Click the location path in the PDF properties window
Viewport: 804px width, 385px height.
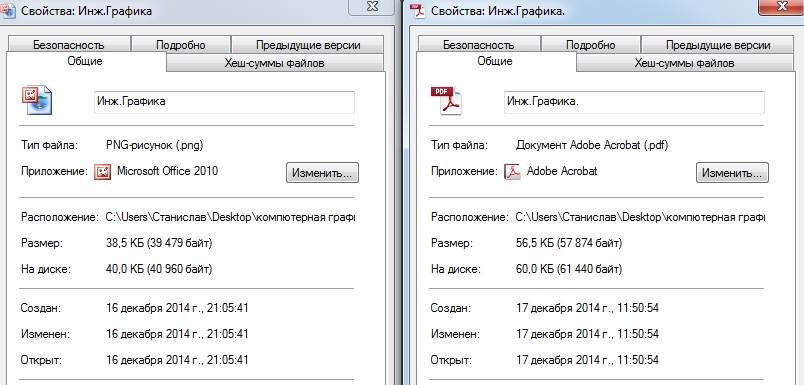point(640,217)
